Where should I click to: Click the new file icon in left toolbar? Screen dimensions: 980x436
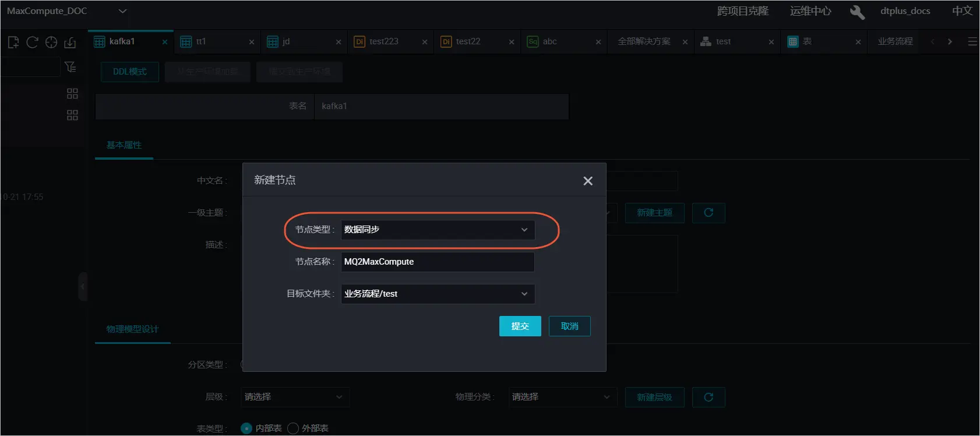tap(13, 42)
